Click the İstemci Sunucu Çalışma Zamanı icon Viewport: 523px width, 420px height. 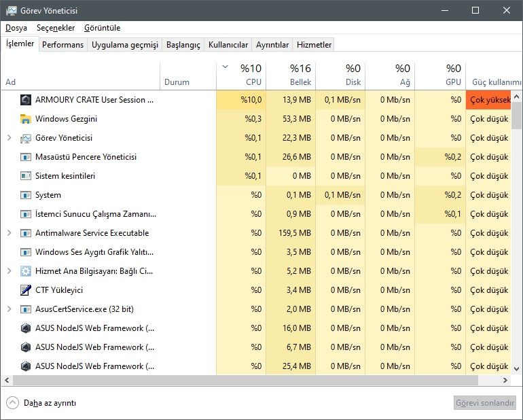[x=26, y=214]
